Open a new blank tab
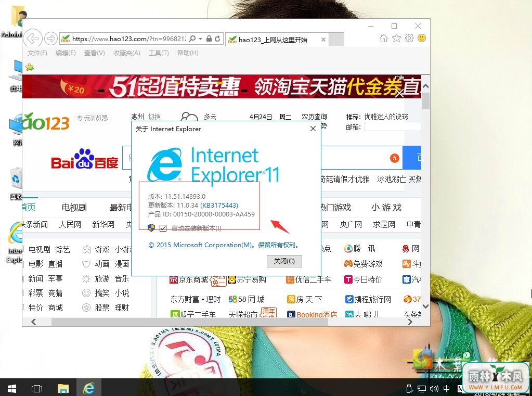The image size is (532, 396). pyautogui.click(x=336, y=40)
